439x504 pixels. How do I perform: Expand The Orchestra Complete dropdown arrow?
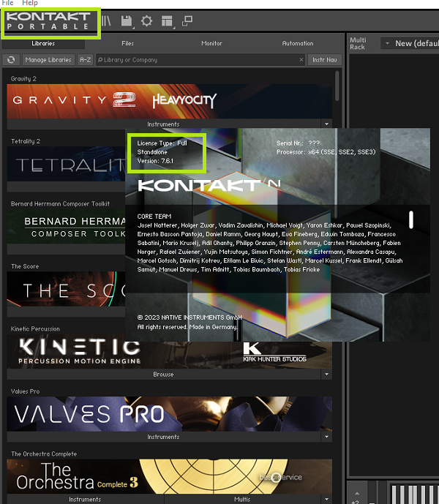click(x=326, y=499)
